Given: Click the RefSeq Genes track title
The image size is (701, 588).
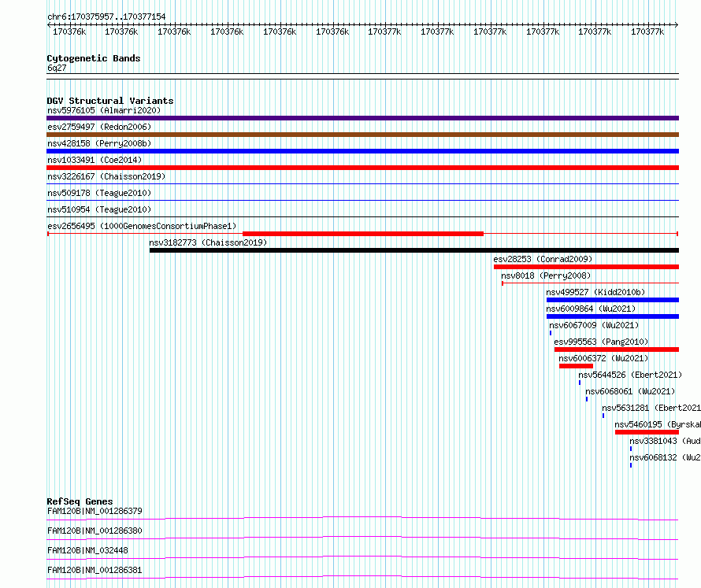Looking at the screenshot, I should tap(80, 501).
